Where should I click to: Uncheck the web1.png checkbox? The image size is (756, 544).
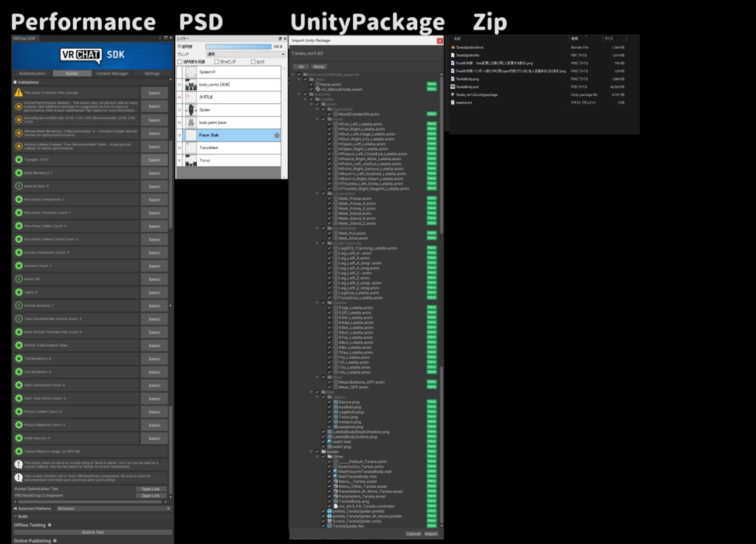[x=323, y=447]
